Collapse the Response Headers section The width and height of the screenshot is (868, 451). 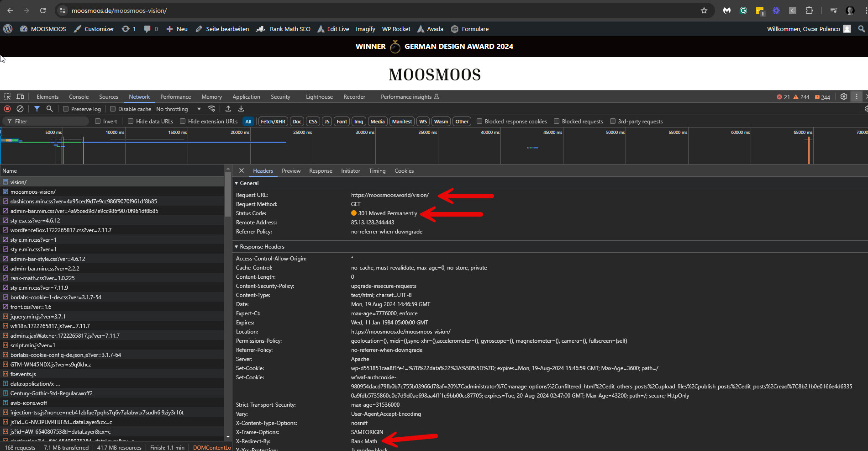237,247
